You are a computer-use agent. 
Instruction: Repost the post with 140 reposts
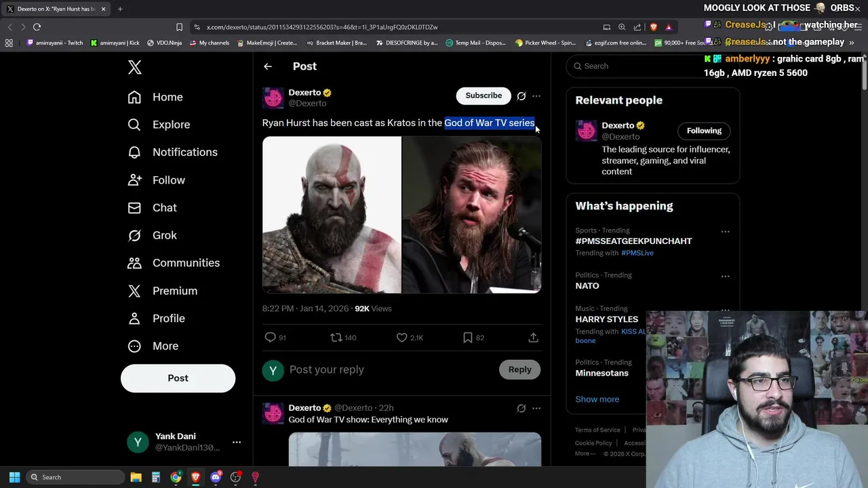[x=342, y=338]
